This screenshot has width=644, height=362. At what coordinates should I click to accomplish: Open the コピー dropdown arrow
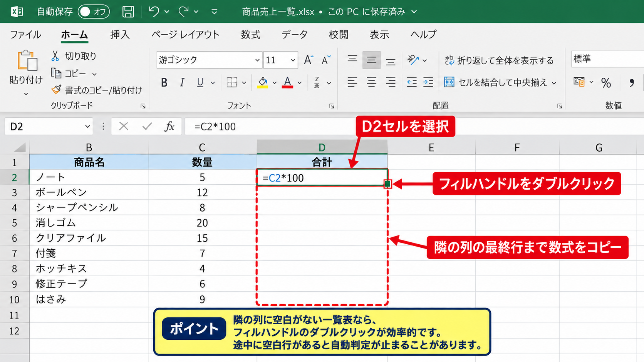(94, 74)
